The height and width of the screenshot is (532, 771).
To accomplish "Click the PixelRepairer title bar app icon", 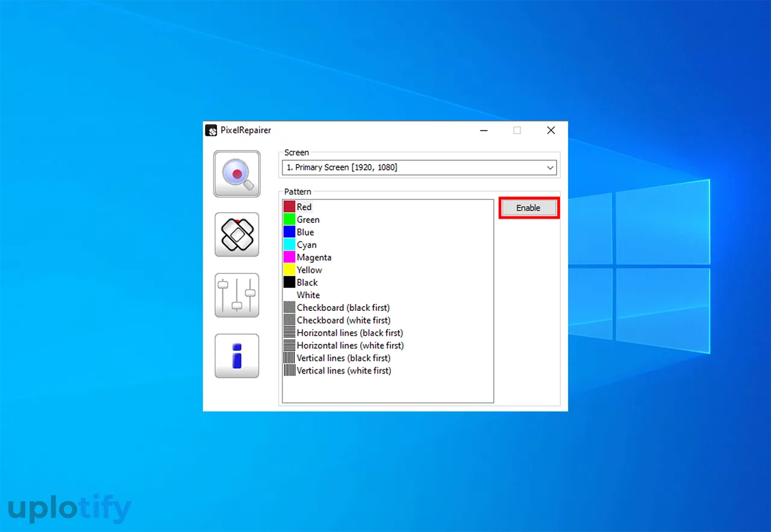I will pos(211,131).
